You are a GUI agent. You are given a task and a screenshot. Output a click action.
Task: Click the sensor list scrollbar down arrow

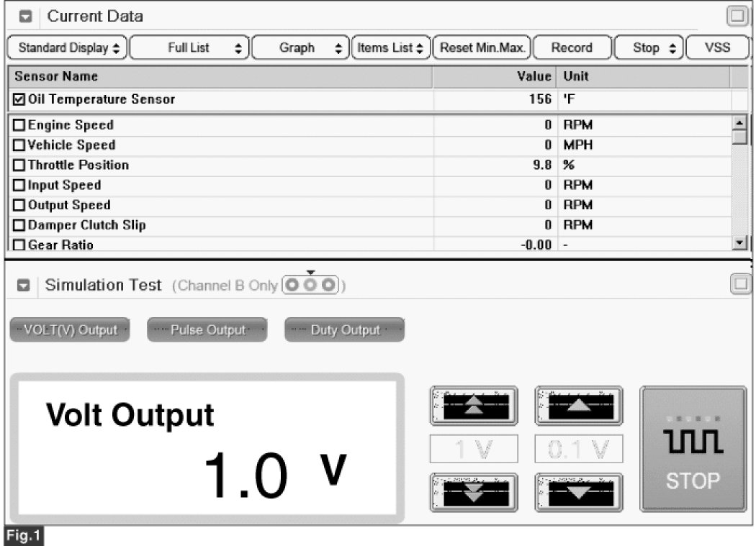739,243
